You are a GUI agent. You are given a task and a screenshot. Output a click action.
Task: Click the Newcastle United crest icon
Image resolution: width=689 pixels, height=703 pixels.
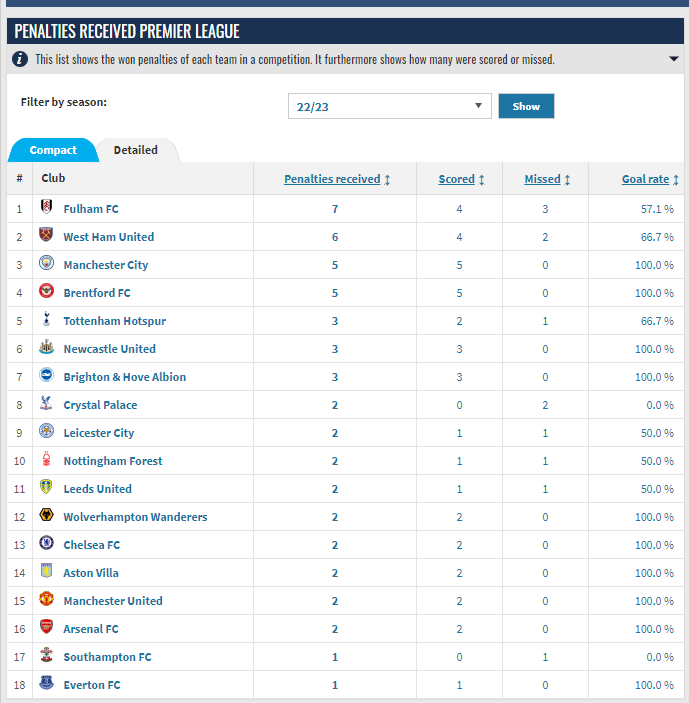point(46,347)
